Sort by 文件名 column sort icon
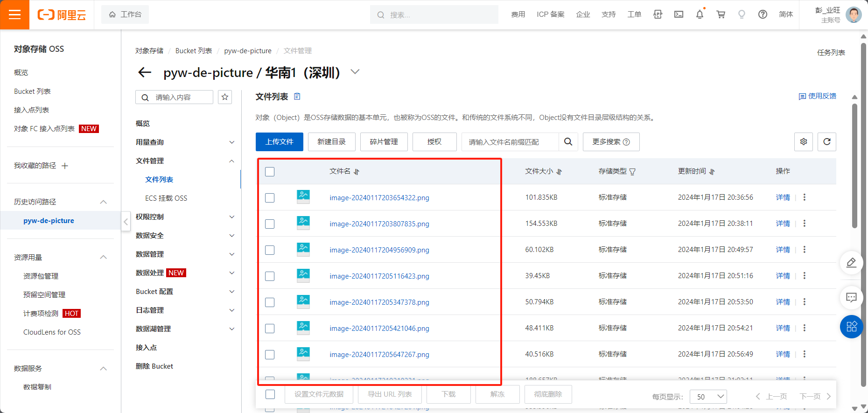This screenshot has width=868, height=413. [357, 172]
